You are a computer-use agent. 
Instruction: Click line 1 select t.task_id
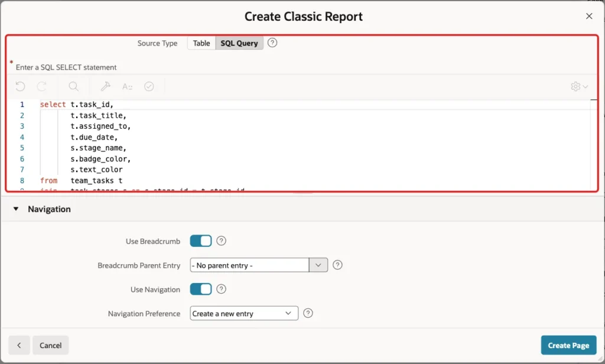(76, 105)
